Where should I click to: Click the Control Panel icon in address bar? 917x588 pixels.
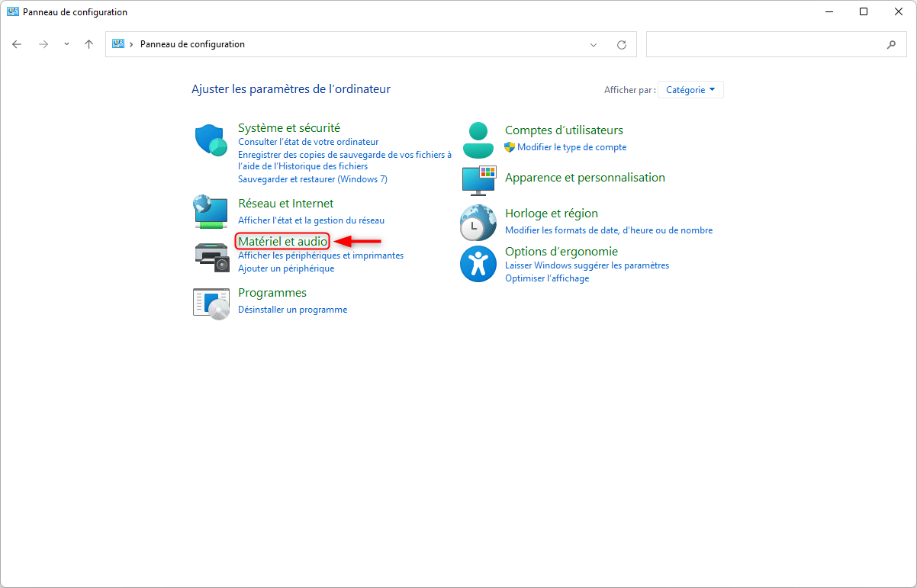tap(118, 44)
